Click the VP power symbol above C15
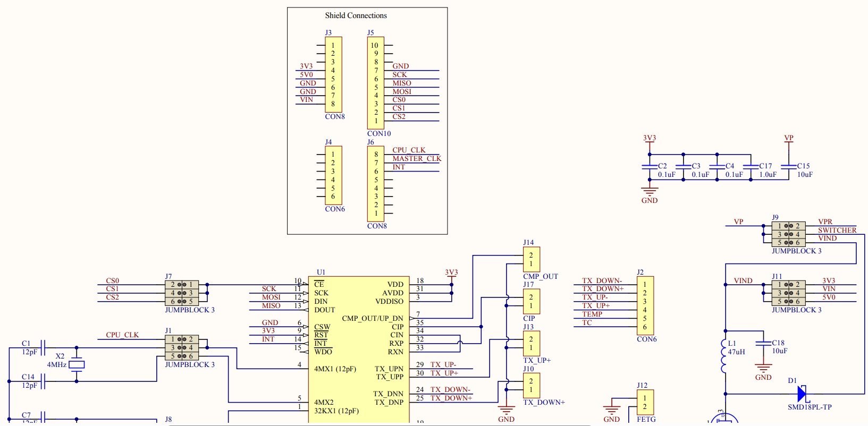The image size is (868, 426). 789,140
